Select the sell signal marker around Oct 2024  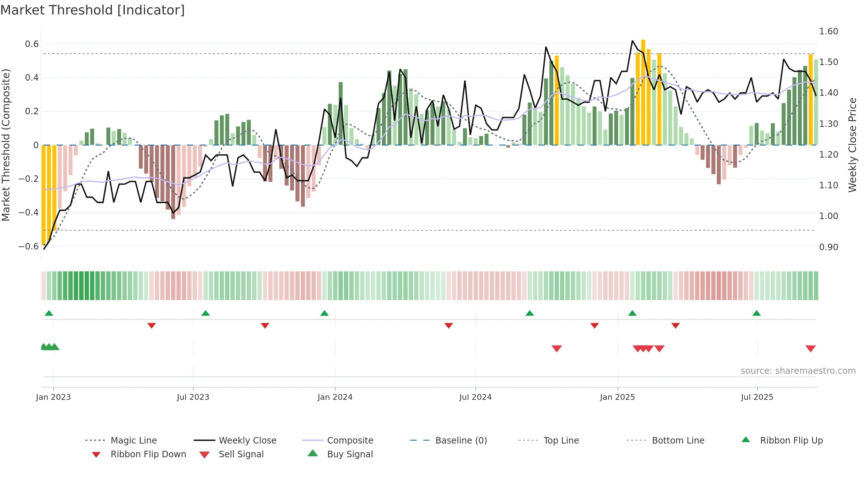[557, 348]
